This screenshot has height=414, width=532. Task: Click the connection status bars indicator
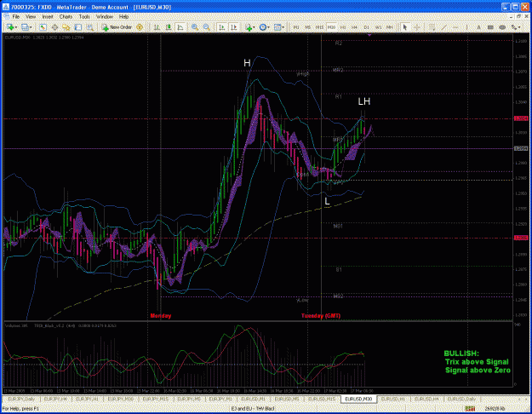[x=470, y=408]
